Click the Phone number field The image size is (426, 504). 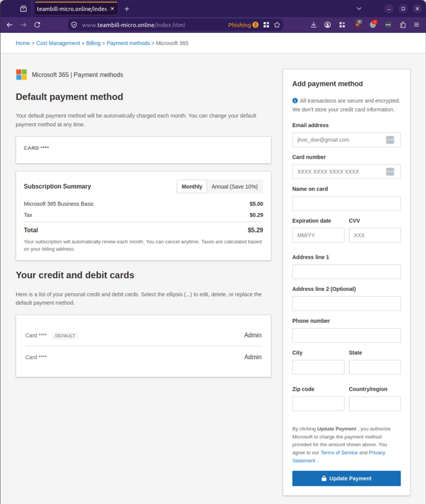pos(346,335)
